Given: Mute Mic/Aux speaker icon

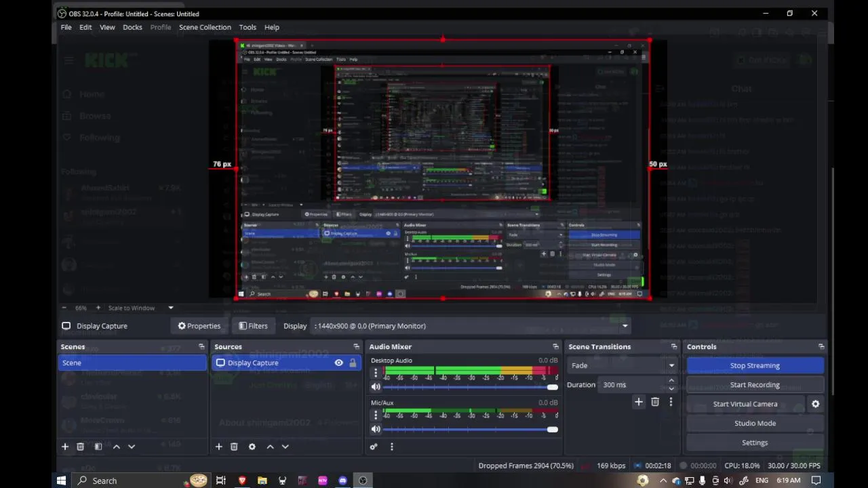Looking at the screenshot, I should tap(376, 429).
